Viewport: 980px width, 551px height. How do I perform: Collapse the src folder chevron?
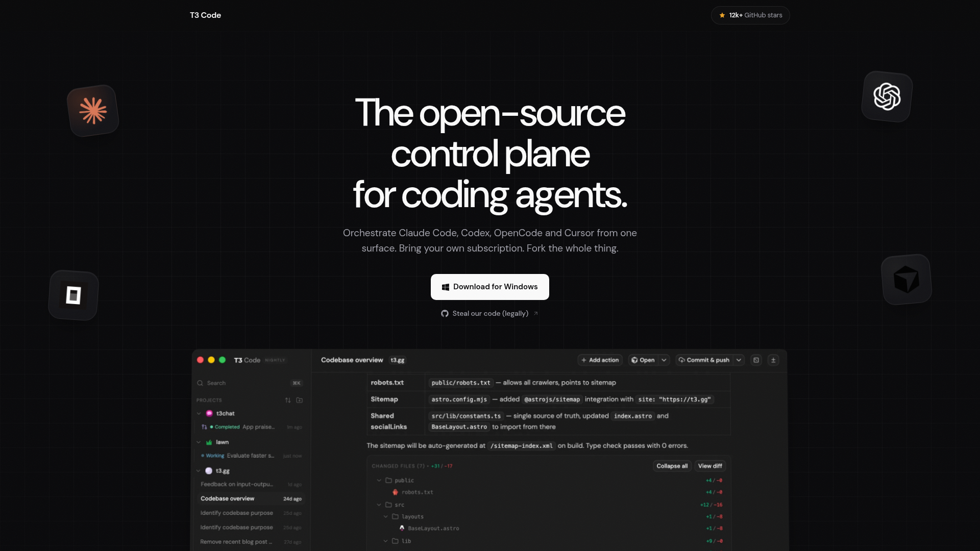coord(379,505)
